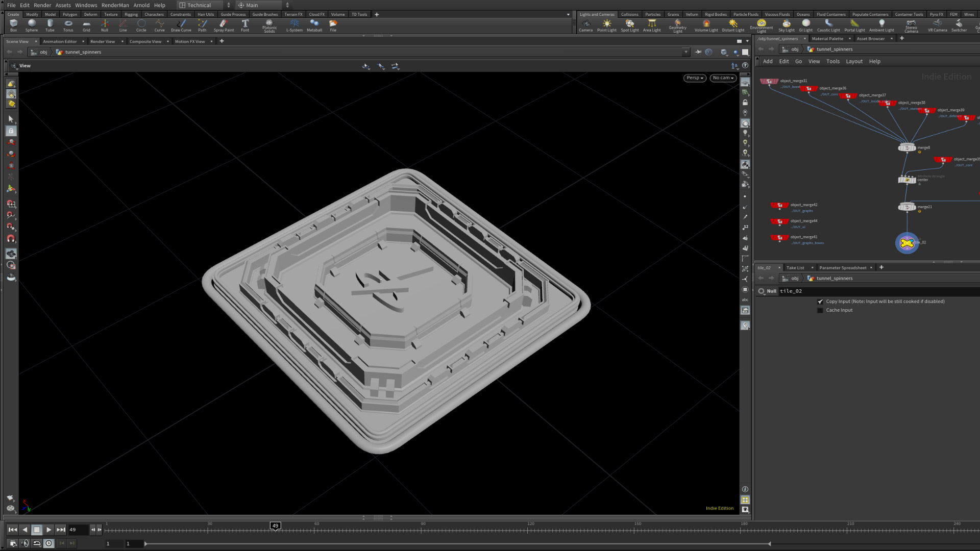The image size is (980, 551).
Task: Open the network editor Tools menu
Action: coord(833,61)
